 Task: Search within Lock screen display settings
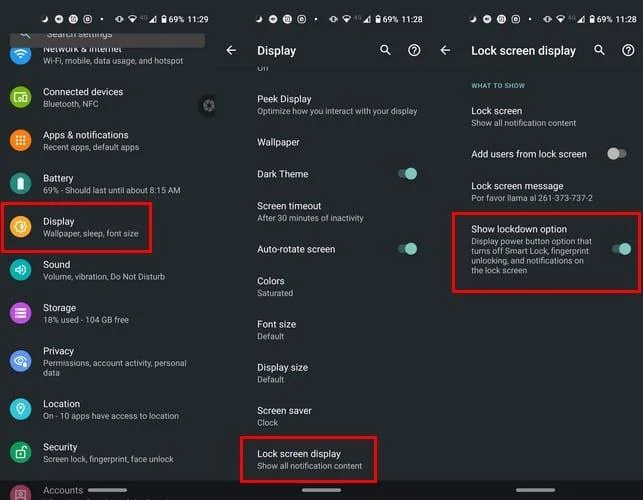(599, 50)
